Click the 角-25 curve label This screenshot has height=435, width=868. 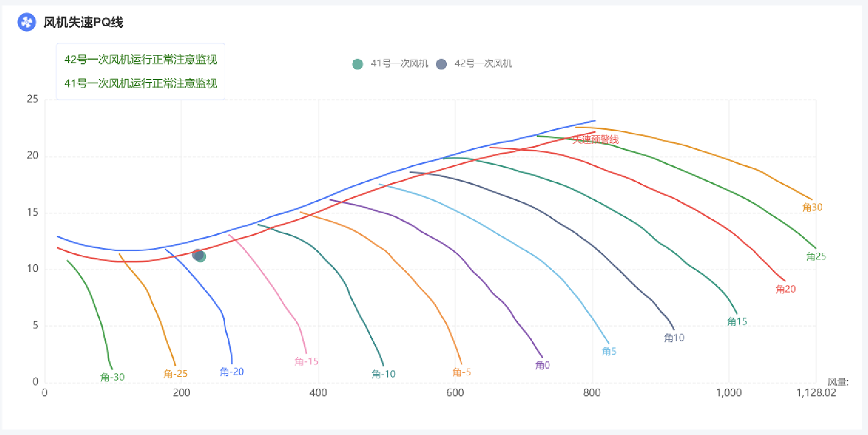(175, 374)
